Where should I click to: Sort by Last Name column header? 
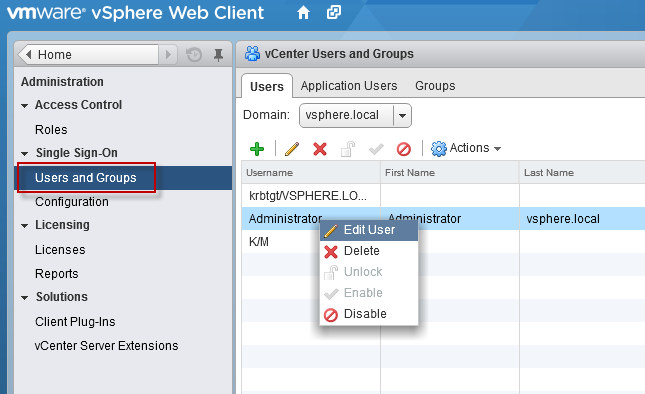click(x=582, y=173)
